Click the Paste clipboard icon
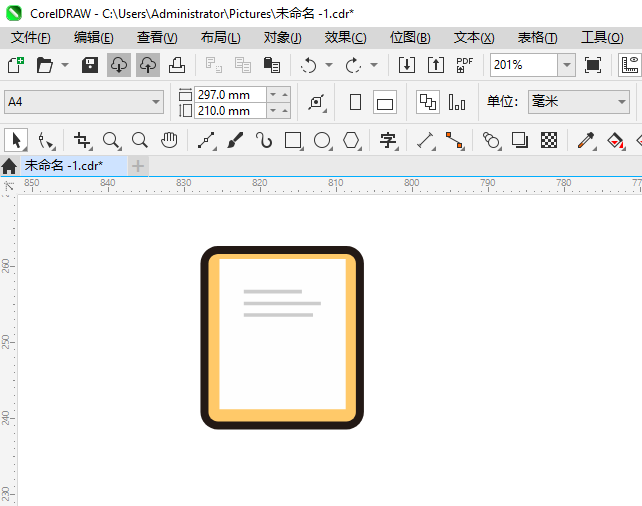Viewport: 642px width, 506px height. pos(271,65)
